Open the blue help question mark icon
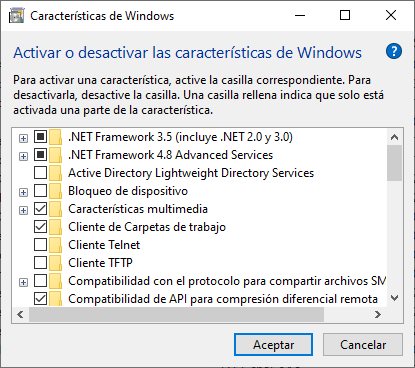Screen dimensions: 415x368 pos(394,52)
